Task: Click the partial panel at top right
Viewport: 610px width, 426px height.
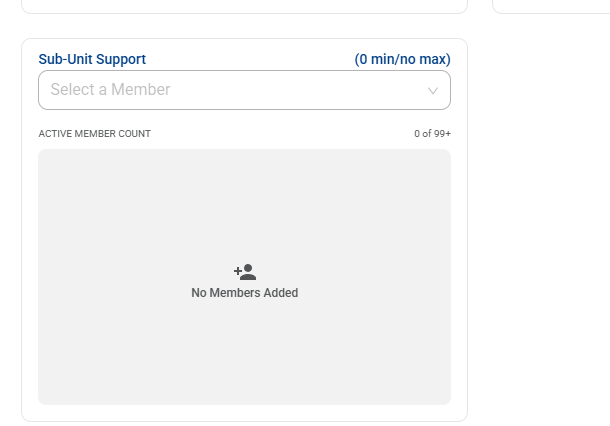Action: pos(550,6)
